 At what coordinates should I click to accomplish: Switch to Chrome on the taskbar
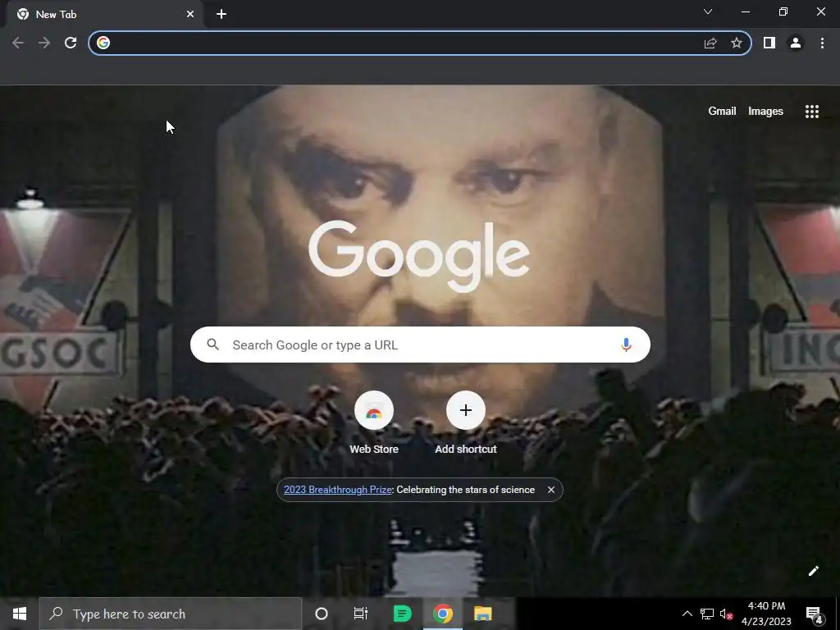[x=443, y=614]
